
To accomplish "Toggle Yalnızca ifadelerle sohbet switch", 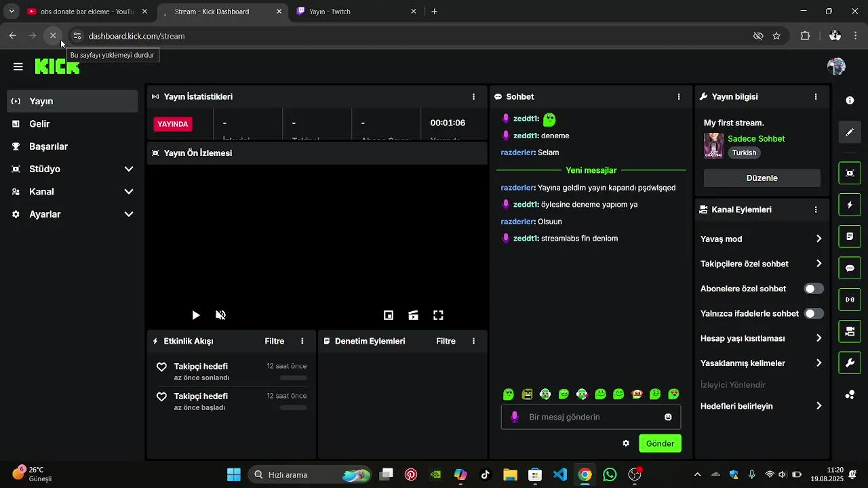I will [x=814, y=314].
